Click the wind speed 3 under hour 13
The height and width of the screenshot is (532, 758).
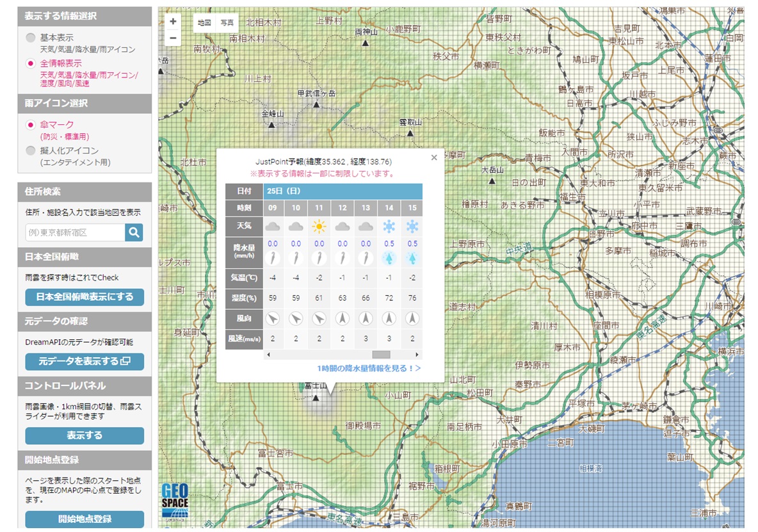[x=366, y=339]
